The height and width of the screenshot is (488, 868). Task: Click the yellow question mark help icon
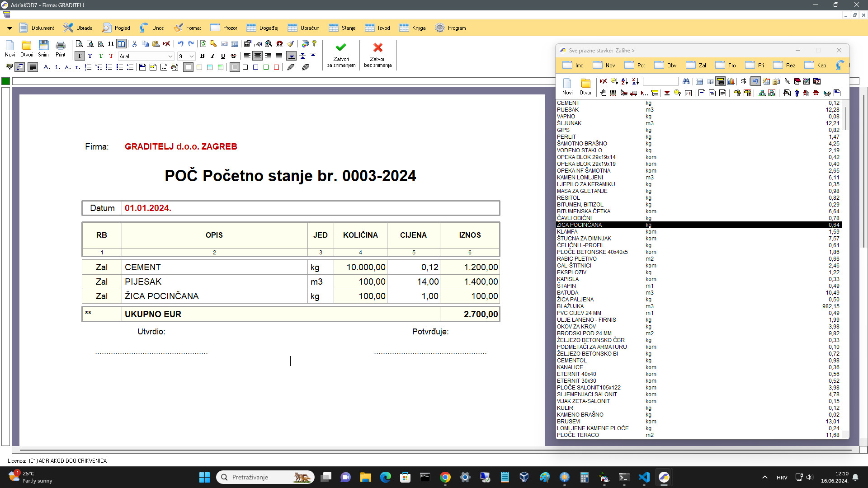click(x=314, y=44)
